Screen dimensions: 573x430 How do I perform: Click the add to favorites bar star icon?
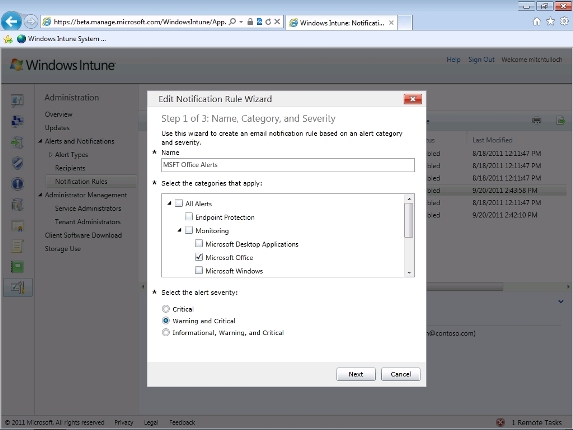8,39
